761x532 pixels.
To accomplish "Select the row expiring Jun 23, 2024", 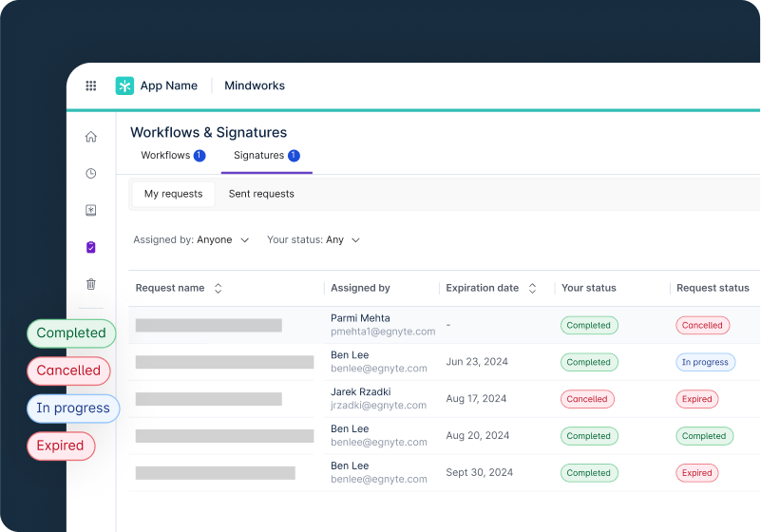I will pos(475,362).
